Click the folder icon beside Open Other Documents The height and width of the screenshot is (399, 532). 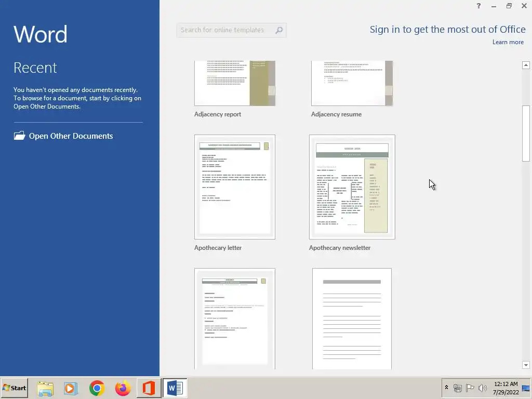click(x=20, y=136)
